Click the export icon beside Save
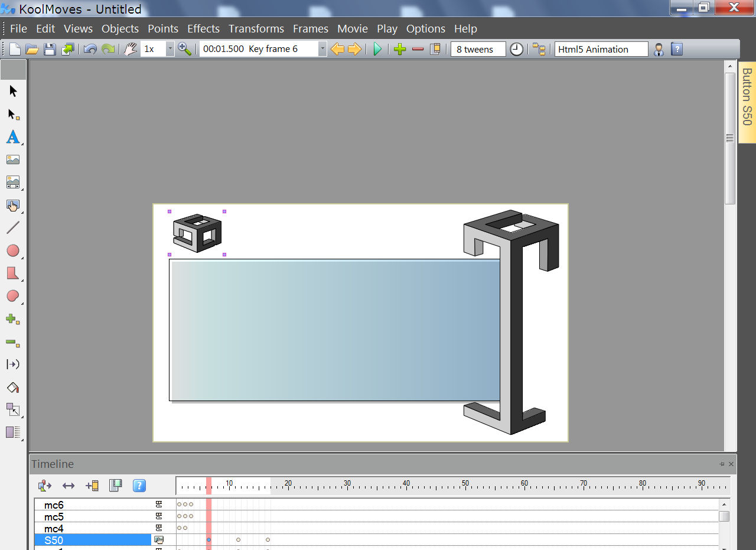The width and height of the screenshot is (756, 550). (x=67, y=50)
